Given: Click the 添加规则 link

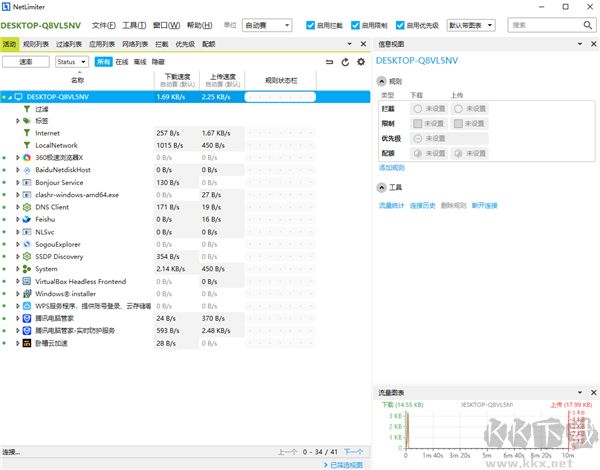Looking at the screenshot, I should (391, 167).
